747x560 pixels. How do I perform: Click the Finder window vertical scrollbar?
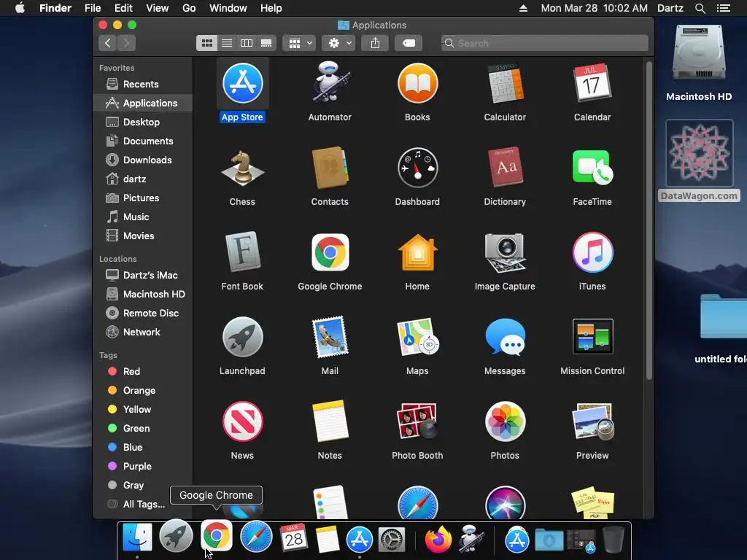coord(649,220)
